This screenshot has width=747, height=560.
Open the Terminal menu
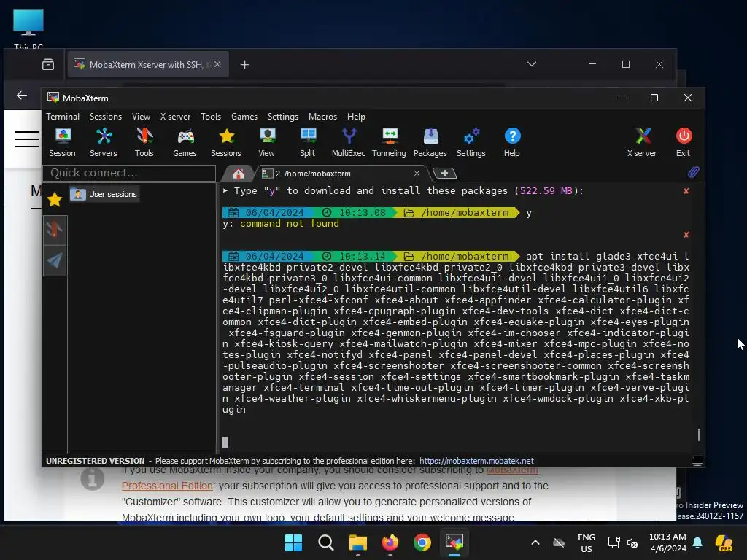pyautogui.click(x=63, y=117)
